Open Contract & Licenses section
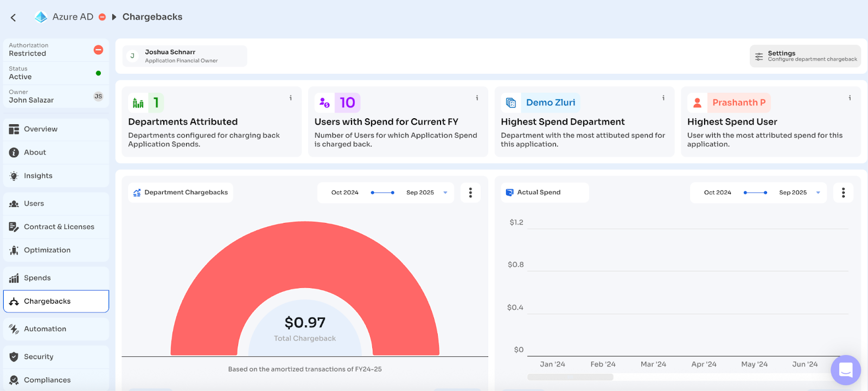Viewport: 868px width, 391px height. pos(56,227)
